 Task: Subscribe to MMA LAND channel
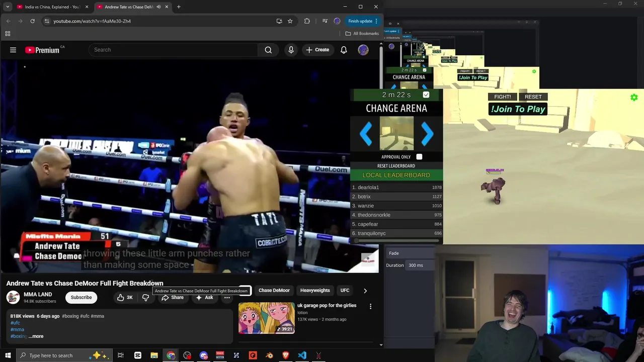click(81, 298)
